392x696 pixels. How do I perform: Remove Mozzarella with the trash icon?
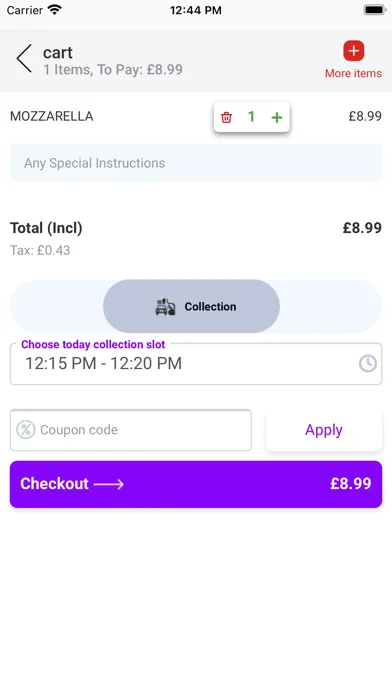click(x=226, y=117)
